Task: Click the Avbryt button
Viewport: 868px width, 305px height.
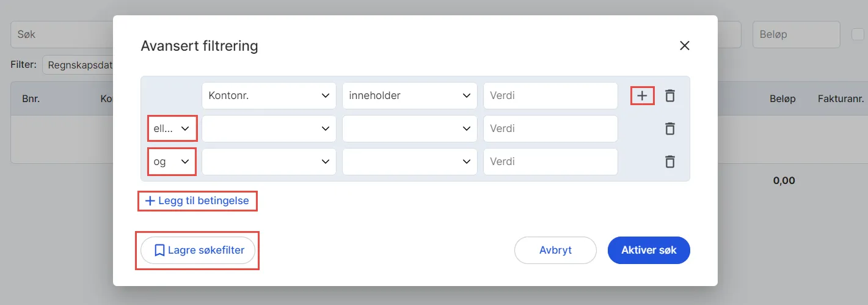Action: pyautogui.click(x=555, y=250)
